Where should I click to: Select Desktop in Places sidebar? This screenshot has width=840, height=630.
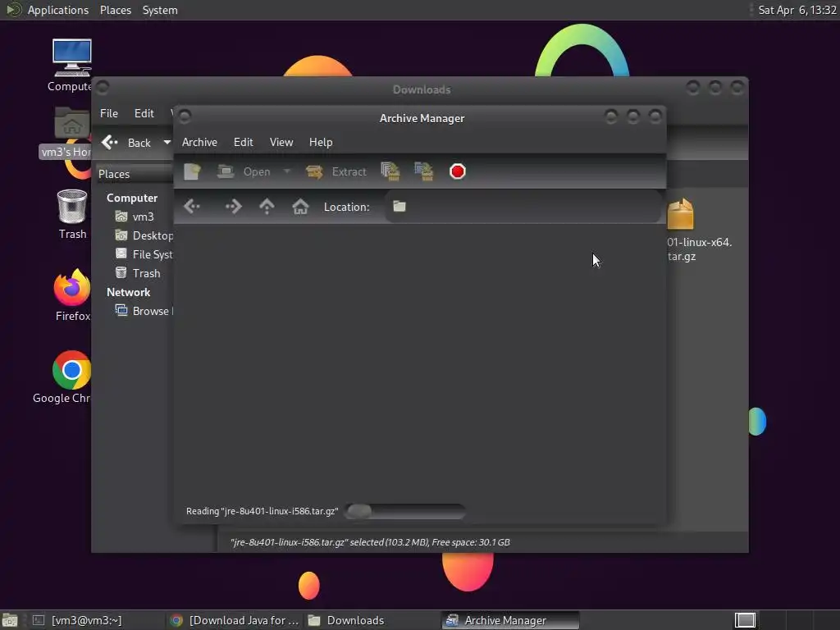pyautogui.click(x=144, y=235)
